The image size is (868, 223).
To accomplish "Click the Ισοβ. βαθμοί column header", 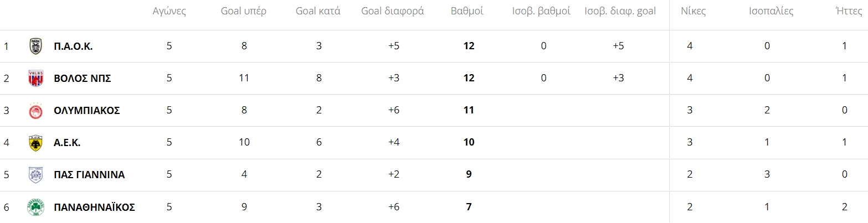I will [x=541, y=12].
